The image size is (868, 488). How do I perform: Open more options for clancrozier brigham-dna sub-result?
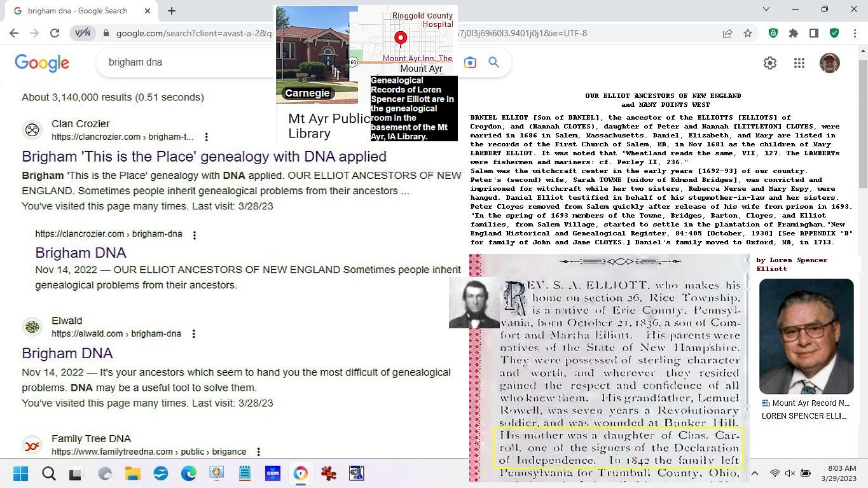coord(195,235)
